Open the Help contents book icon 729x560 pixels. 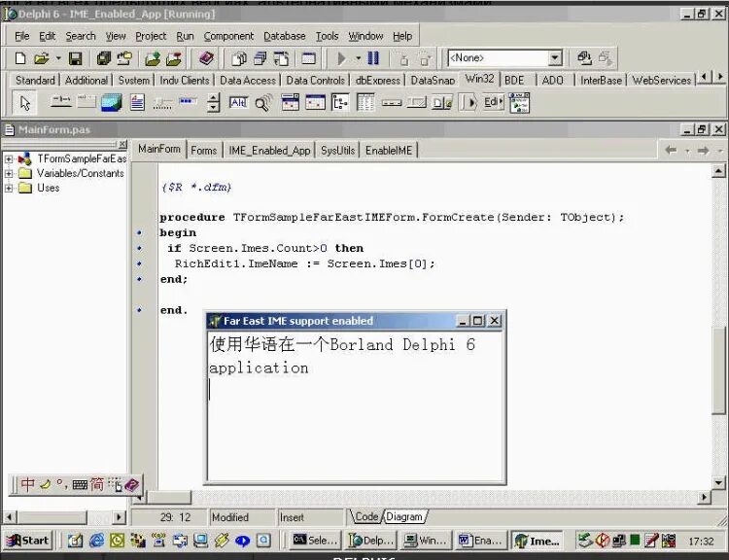206,58
